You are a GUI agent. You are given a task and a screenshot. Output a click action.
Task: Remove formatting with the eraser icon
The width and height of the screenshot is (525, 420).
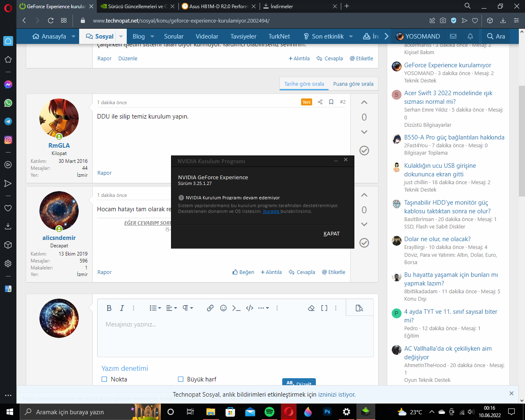point(311,308)
